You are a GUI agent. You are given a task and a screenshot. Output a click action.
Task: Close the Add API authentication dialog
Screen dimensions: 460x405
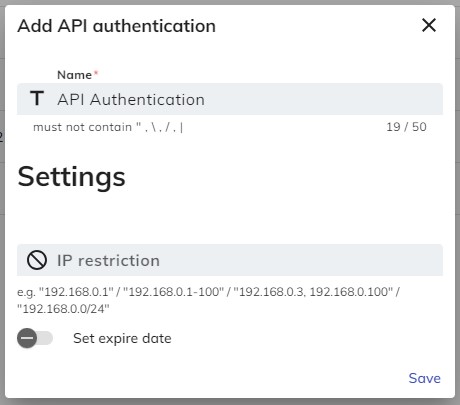429,25
